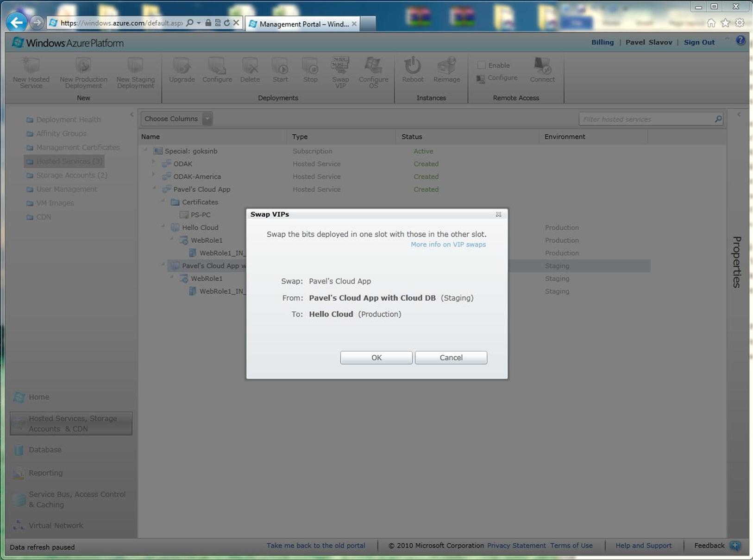Click the browser Home icon
753x560 pixels.
click(x=711, y=23)
